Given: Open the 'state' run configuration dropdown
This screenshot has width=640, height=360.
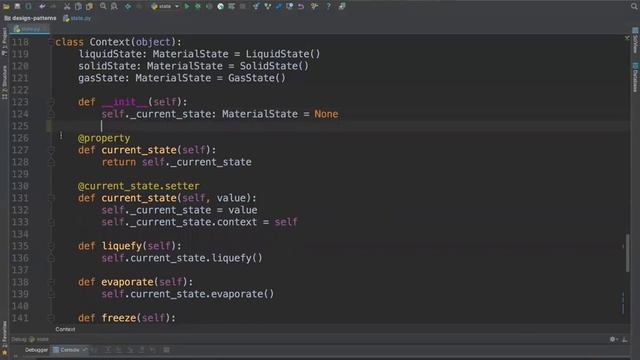Looking at the screenshot, I should tap(165, 6).
